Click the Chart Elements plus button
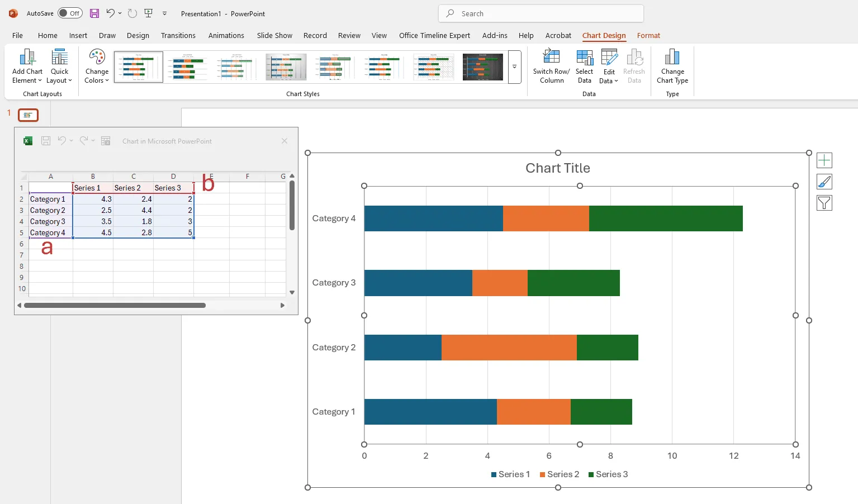 coord(824,161)
